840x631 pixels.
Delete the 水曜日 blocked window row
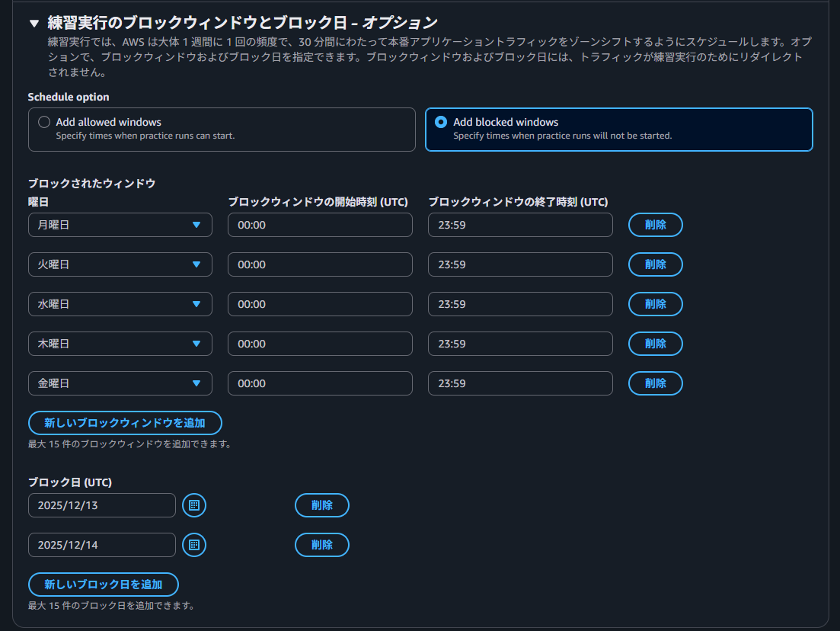tap(655, 304)
